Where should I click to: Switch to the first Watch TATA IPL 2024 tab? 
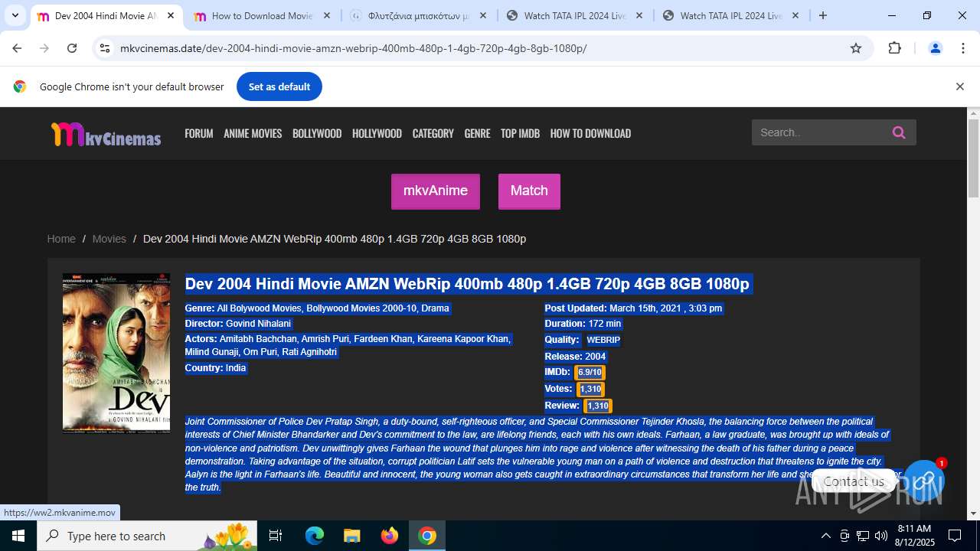click(x=575, y=15)
